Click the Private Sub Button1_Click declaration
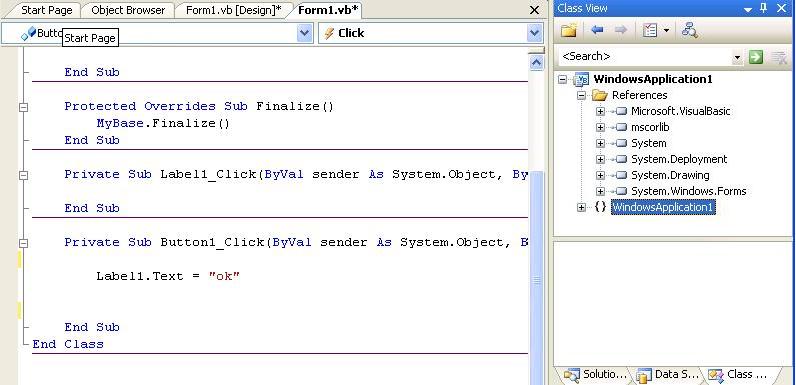This screenshot has height=385, width=796. (296, 242)
